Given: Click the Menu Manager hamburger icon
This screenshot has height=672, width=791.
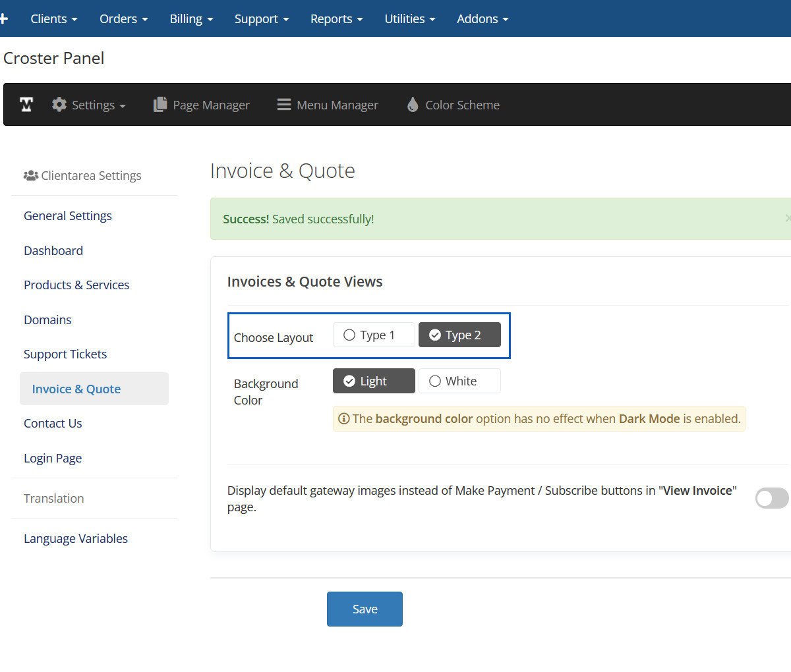Looking at the screenshot, I should 284,105.
